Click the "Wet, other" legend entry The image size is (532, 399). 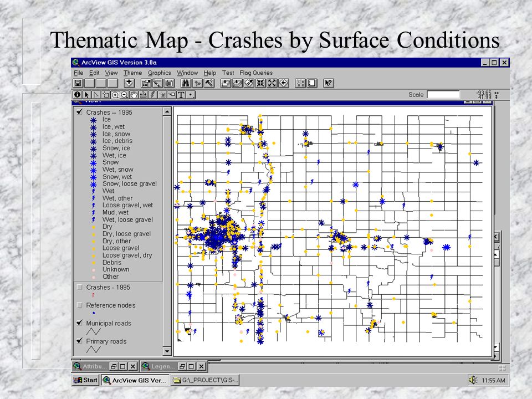click(x=117, y=198)
